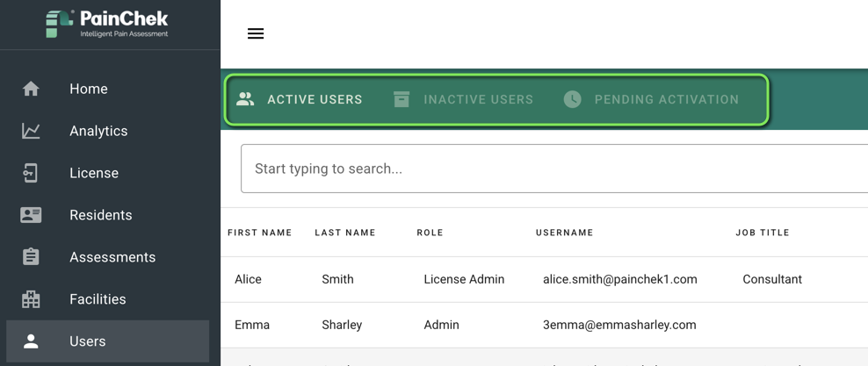
Task: Sort by the Username column header
Action: 564,233
